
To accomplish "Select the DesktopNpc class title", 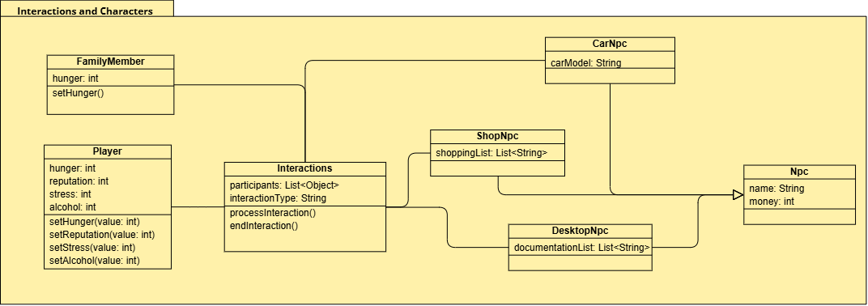I will click(580, 230).
